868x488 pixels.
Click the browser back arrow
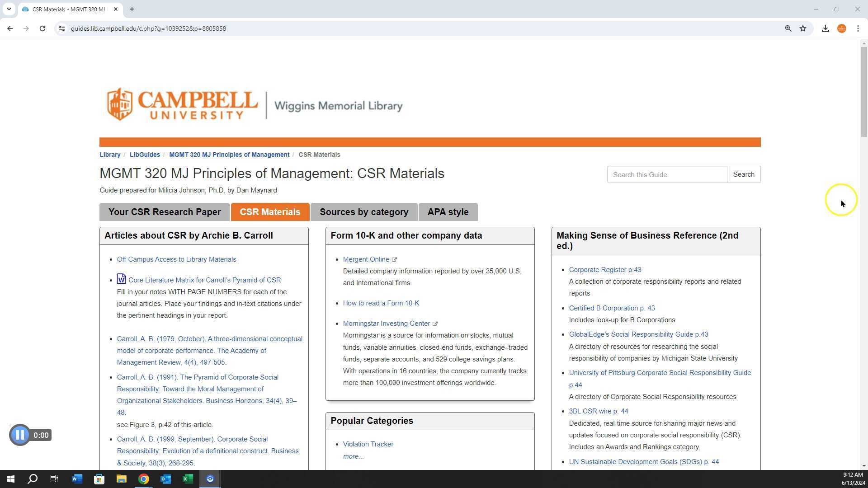click(x=10, y=28)
